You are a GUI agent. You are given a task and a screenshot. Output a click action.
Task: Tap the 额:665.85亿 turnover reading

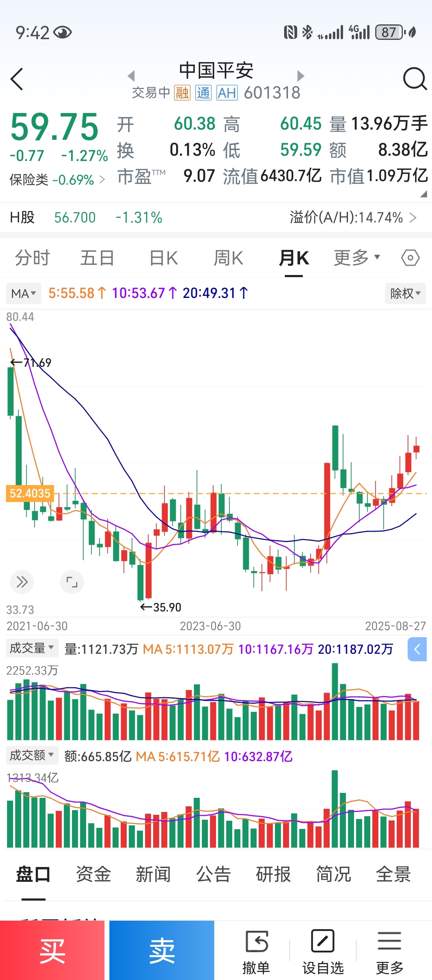[x=98, y=757]
